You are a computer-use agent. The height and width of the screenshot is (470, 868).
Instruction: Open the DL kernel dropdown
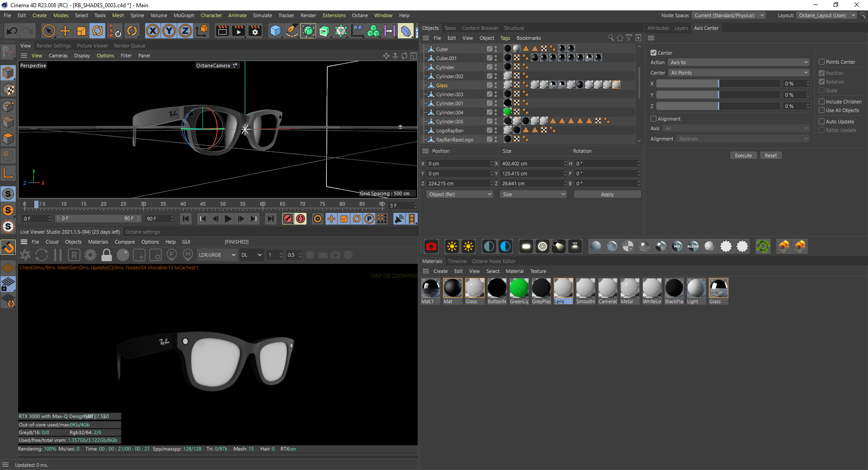pos(251,255)
